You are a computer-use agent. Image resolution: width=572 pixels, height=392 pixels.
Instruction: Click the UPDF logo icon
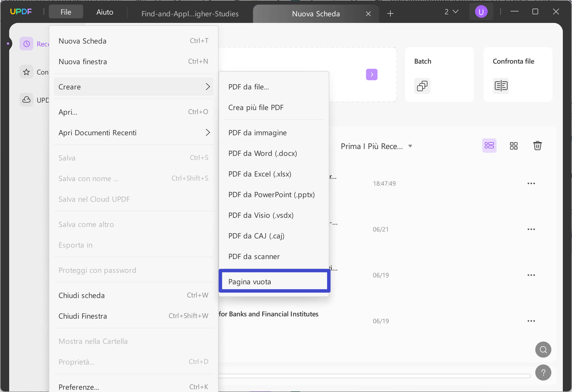(21, 11)
